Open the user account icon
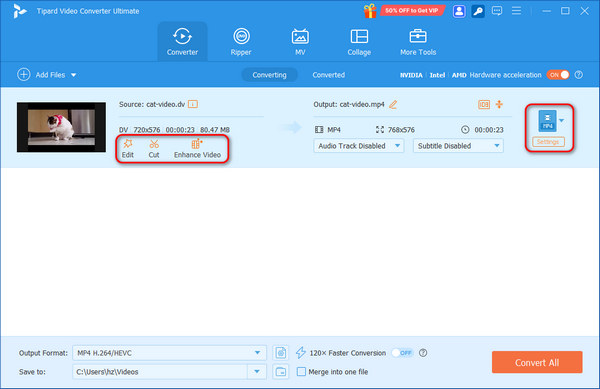This screenshot has height=389, width=600. (x=459, y=11)
